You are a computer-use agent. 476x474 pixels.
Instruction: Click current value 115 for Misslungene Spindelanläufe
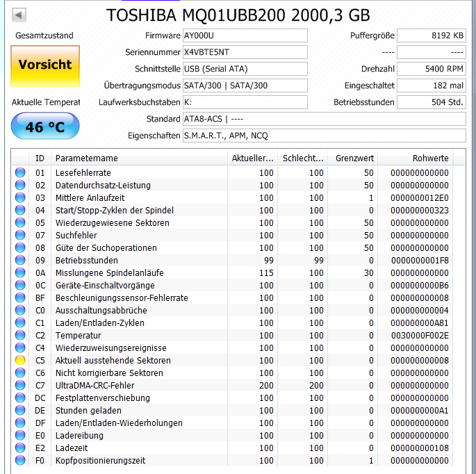[x=266, y=272]
